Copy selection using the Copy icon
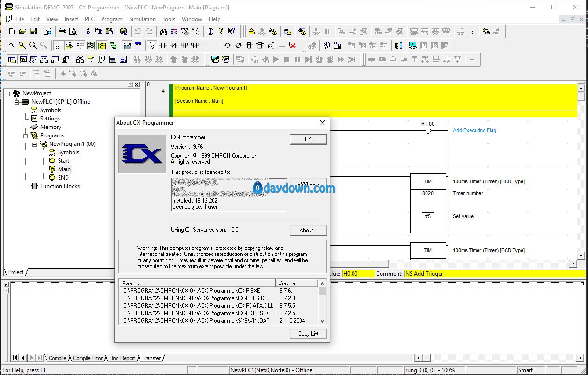This screenshot has height=375, width=588. (x=98, y=31)
